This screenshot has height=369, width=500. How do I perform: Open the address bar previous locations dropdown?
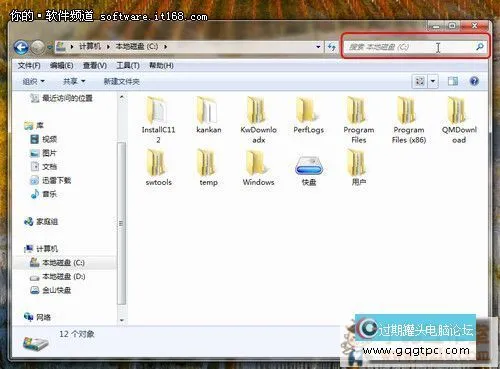click(x=318, y=47)
